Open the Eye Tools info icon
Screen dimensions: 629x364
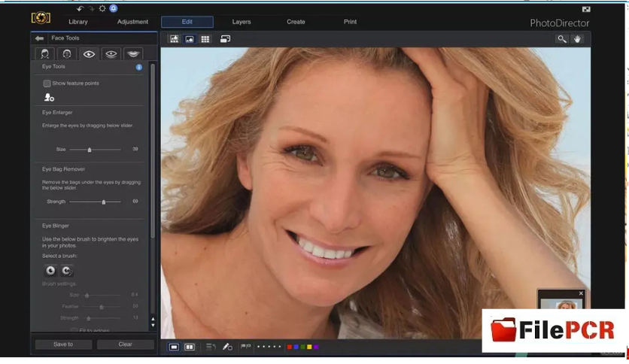click(x=138, y=68)
